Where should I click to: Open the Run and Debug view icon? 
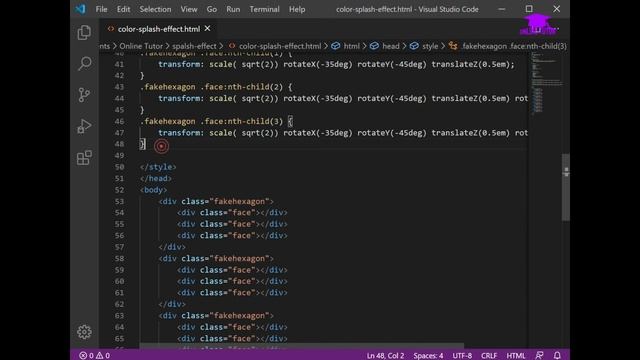tap(84, 126)
